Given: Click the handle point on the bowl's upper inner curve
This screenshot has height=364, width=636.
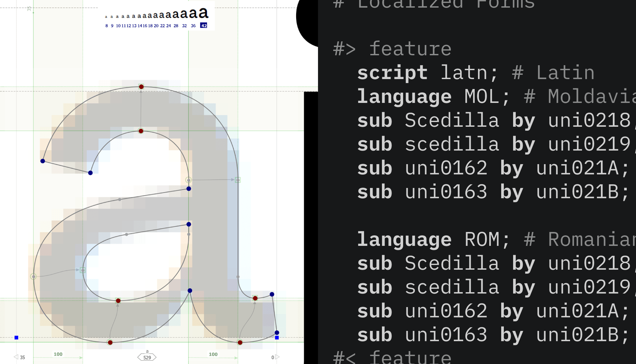Looking at the screenshot, I should coord(127,234).
